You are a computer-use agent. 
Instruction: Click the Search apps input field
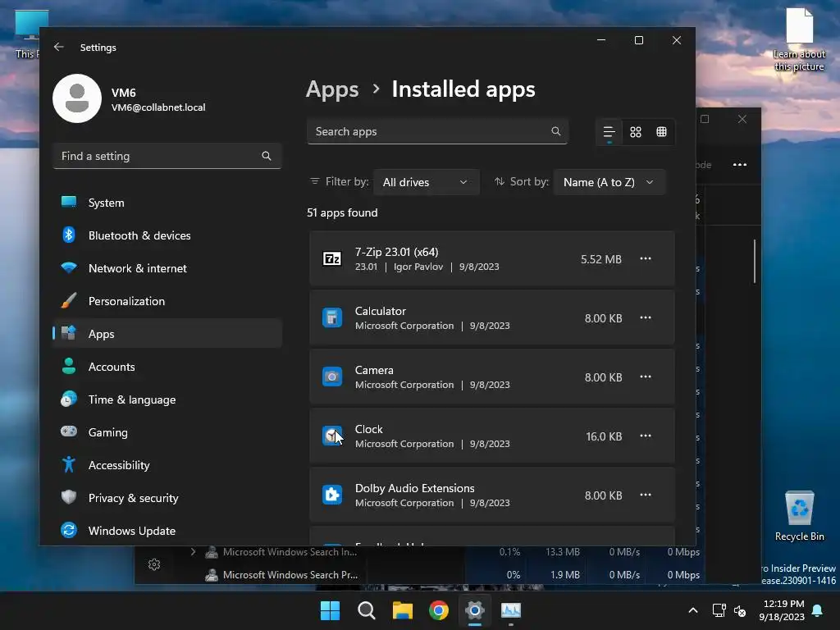coord(437,131)
